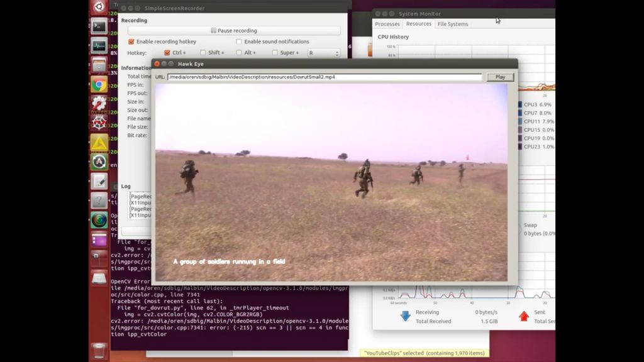Switch to the File Systems tab
Screen dimensions: 644x362
[453, 24]
